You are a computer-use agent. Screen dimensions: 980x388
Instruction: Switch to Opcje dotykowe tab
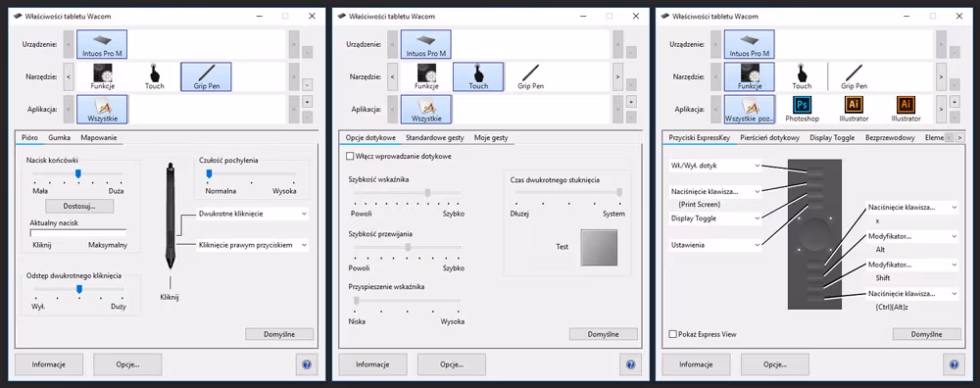click(x=370, y=137)
